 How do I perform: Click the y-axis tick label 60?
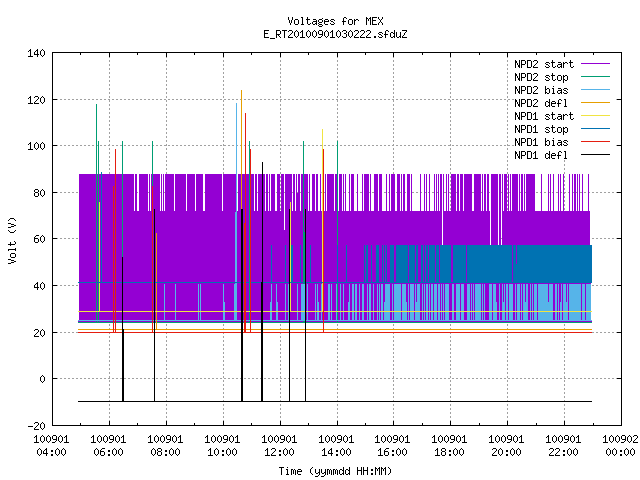click(39, 239)
